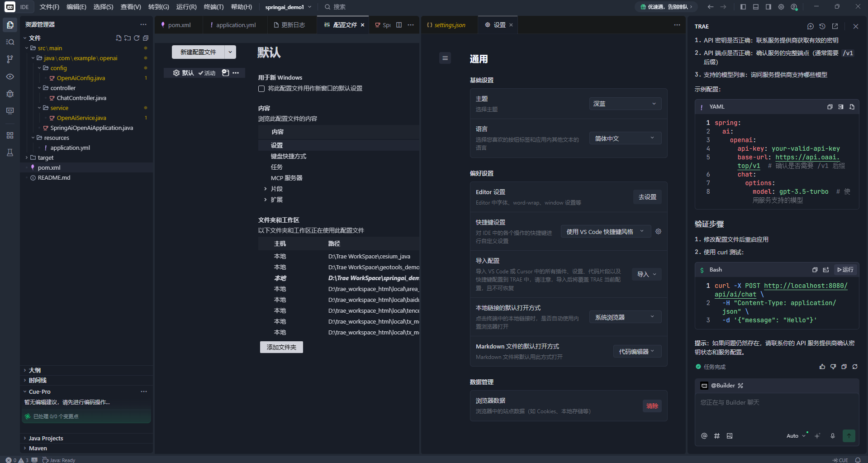Viewport: 868px width, 463px height.
Task: Open the 主题 theme dropdown showing 深蓝
Action: pyautogui.click(x=625, y=104)
